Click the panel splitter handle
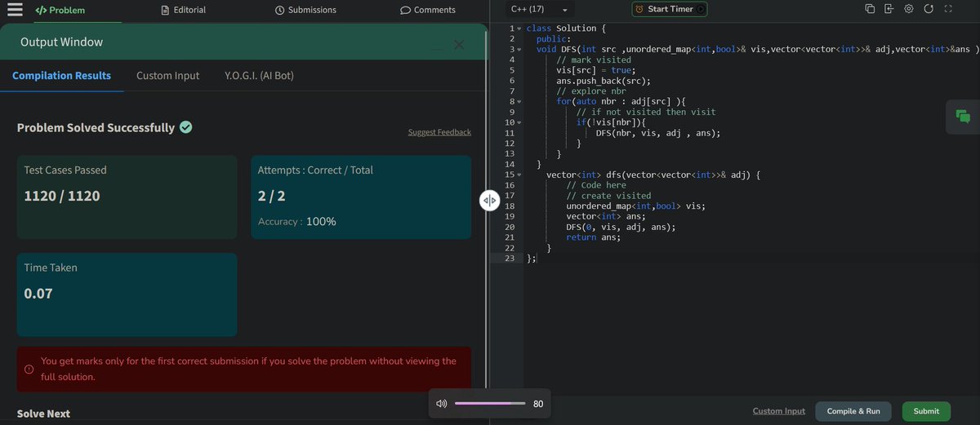 tap(489, 200)
